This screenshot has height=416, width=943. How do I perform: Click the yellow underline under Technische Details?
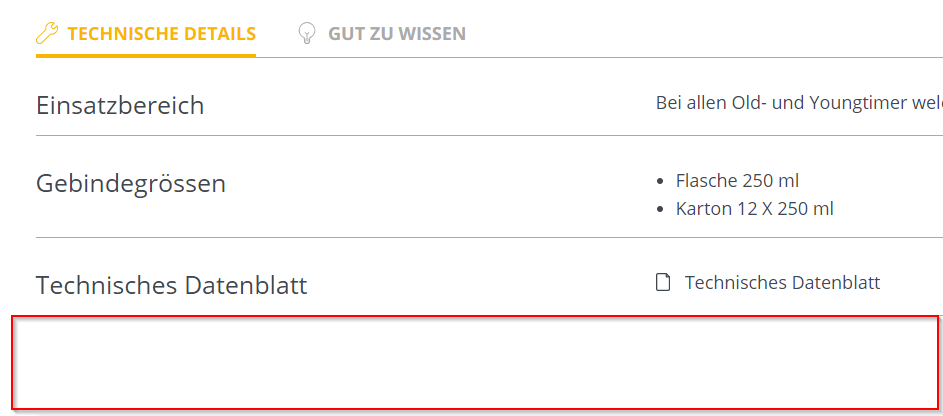click(x=146, y=55)
